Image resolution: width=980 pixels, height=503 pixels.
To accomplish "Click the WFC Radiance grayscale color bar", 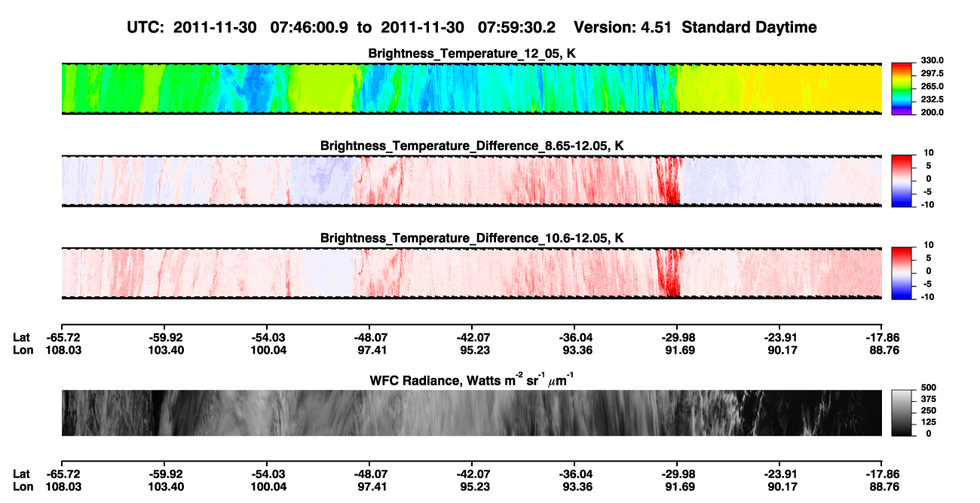I will (902, 413).
